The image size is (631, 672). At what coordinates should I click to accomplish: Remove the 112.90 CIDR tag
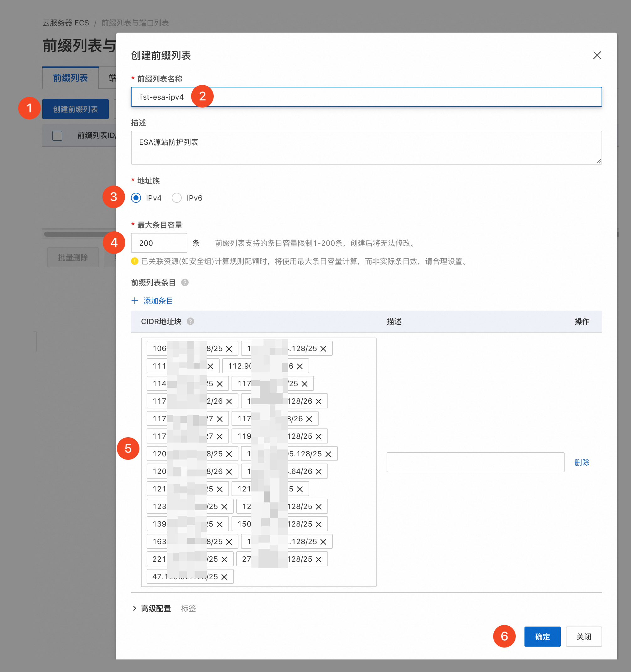pos(300,366)
